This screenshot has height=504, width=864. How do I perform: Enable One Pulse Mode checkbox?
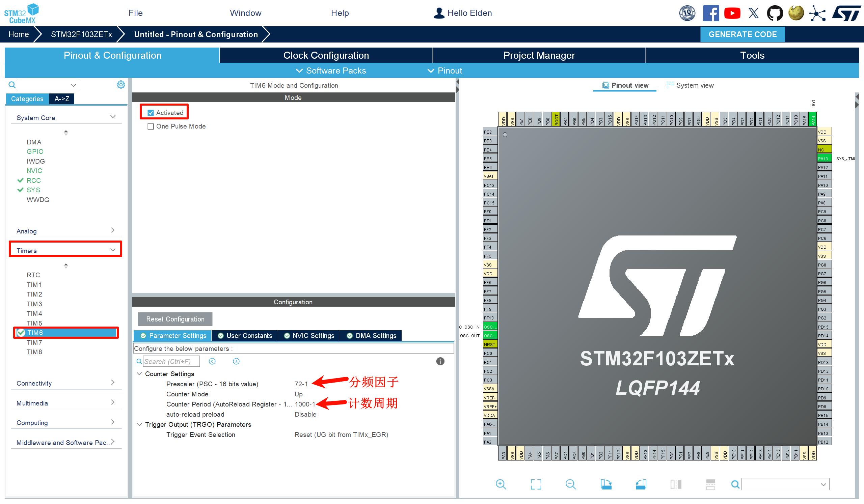(151, 127)
